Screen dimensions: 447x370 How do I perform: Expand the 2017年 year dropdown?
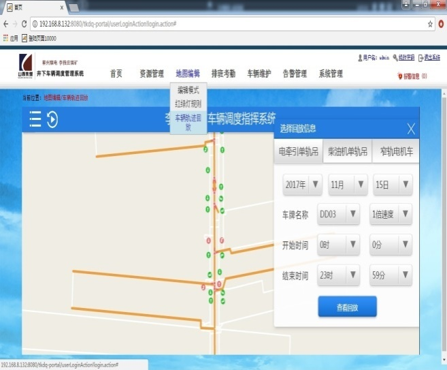pos(303,184)
